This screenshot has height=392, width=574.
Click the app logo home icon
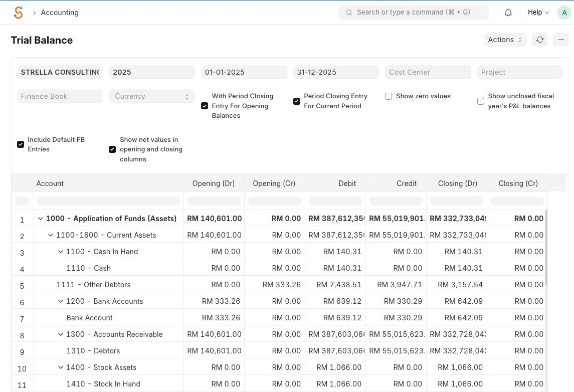coord(19,13)
